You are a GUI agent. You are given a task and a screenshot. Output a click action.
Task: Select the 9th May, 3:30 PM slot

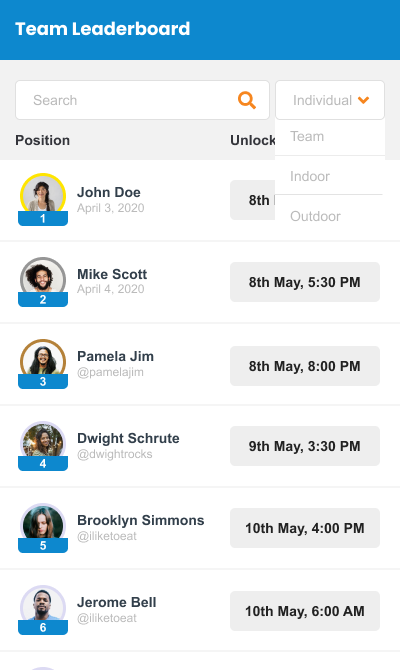(x=305, y=446)
